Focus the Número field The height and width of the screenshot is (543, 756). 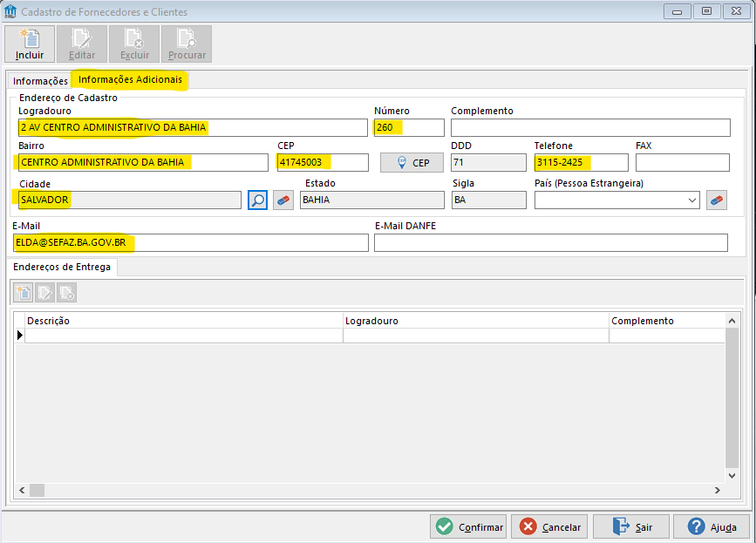tap(409, 127)
